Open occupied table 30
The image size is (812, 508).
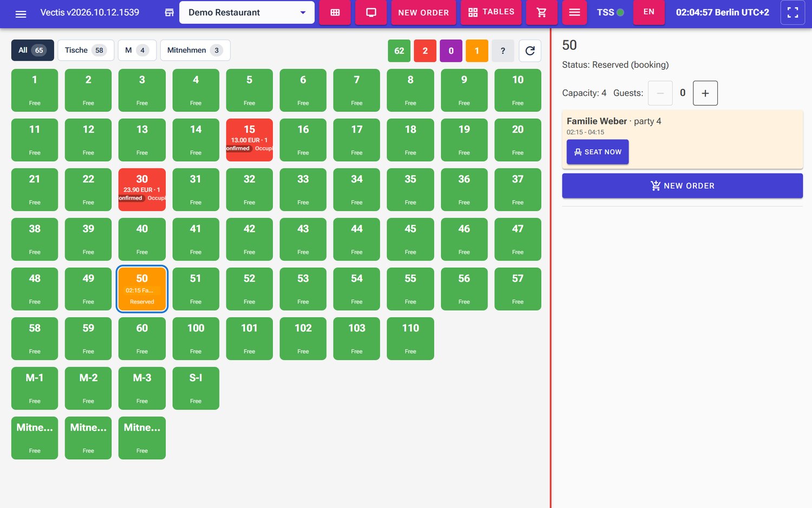142,190
